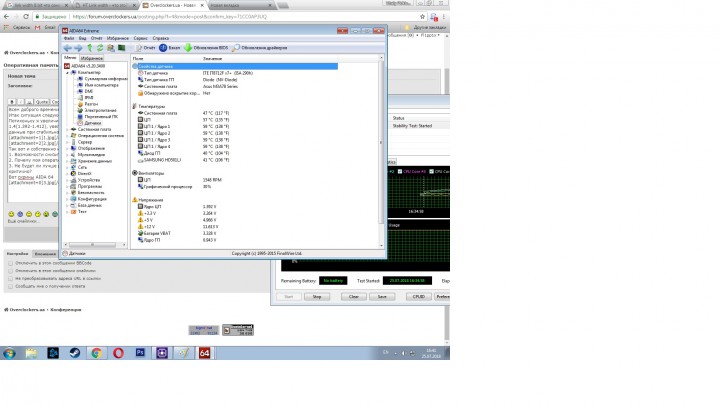
Task: Select Суммарная информация in the tree
Action: (x=102, y=79)
